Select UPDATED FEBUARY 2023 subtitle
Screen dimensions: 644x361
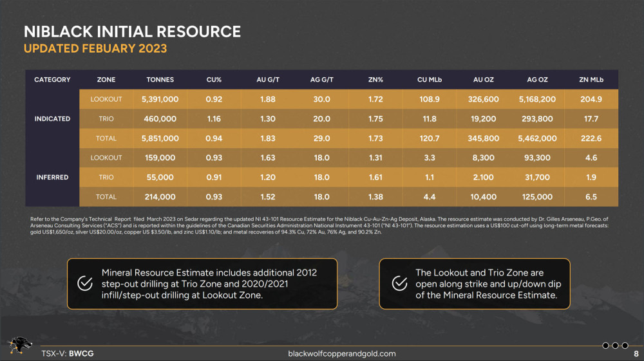coord(95,48)
